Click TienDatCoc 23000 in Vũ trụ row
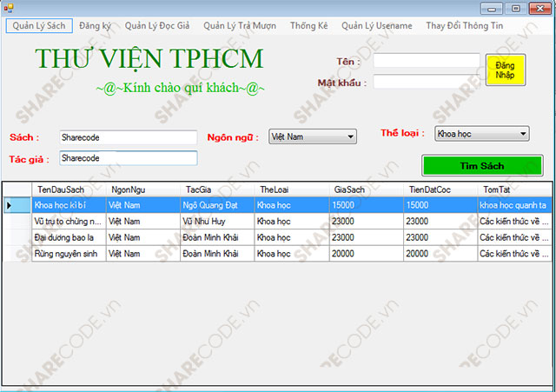 click(x=440, y=222)
